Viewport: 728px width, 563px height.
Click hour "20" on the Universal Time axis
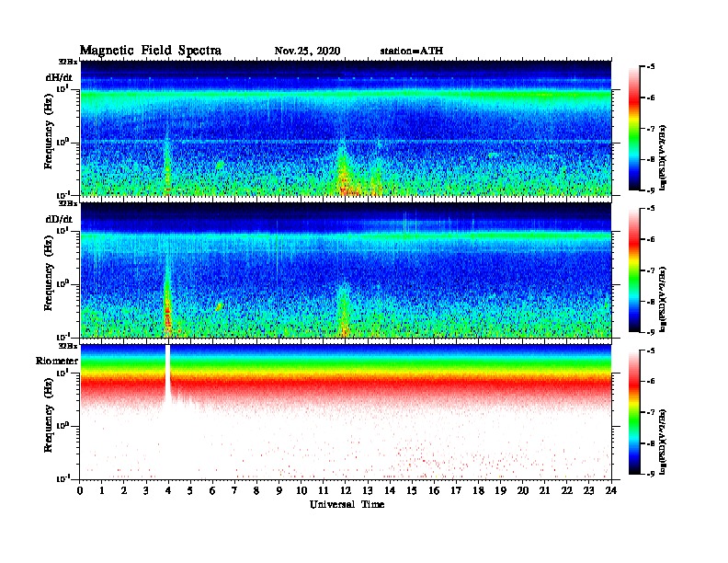click(x=523, y=491)
